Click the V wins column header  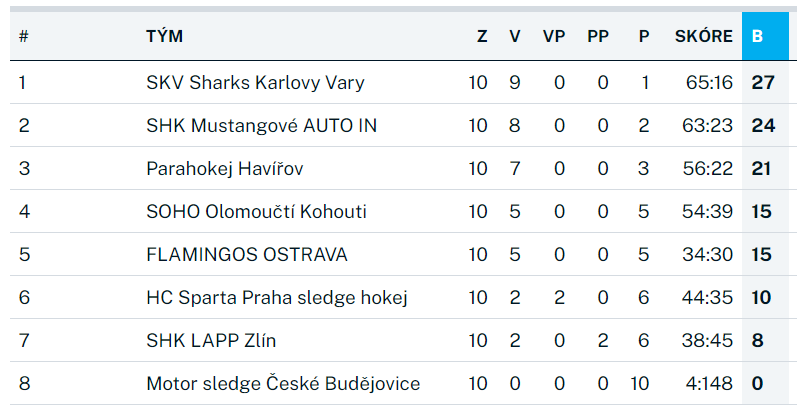(514, 37)
